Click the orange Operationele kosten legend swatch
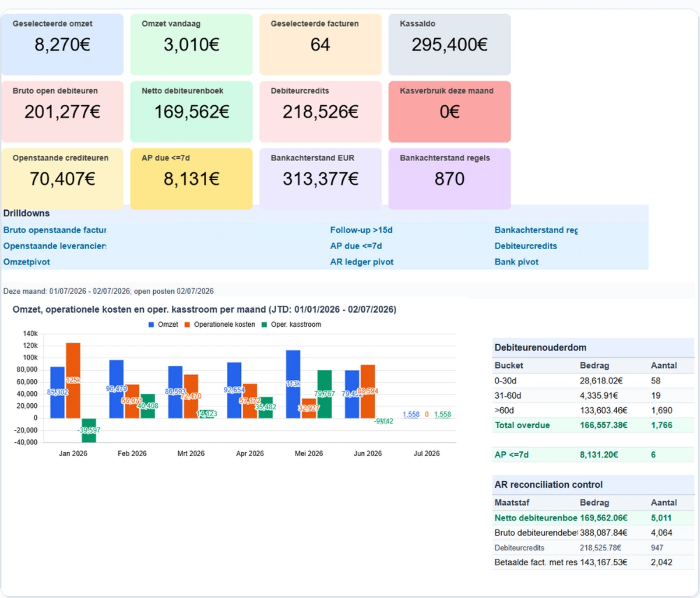 click(x=187, y=324)
